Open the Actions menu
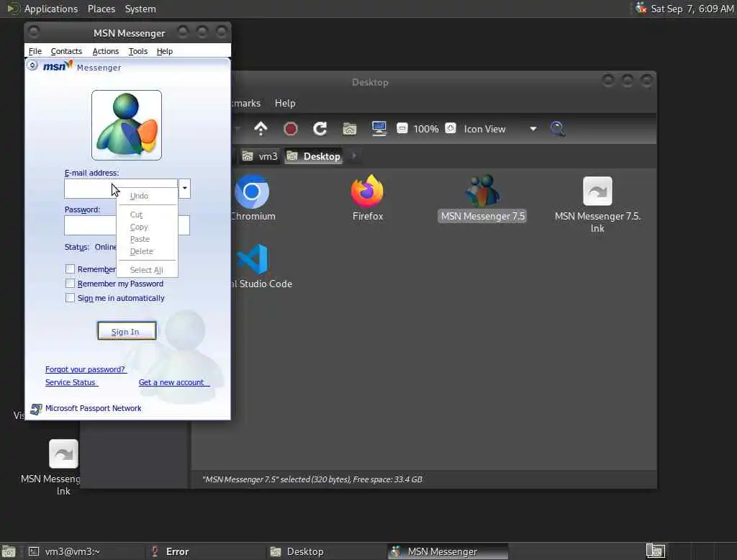This screenshot has height=560, width=737. (106, 51)
